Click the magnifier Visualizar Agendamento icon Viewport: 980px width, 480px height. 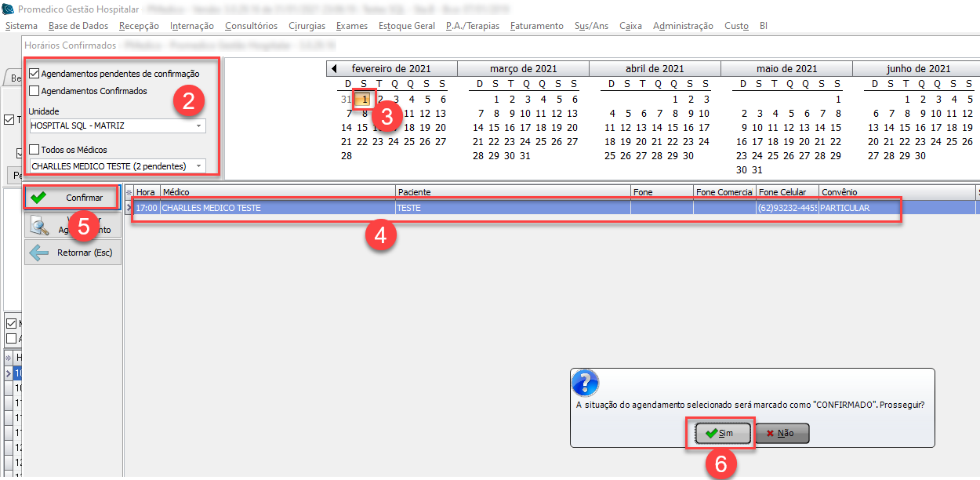38,226
